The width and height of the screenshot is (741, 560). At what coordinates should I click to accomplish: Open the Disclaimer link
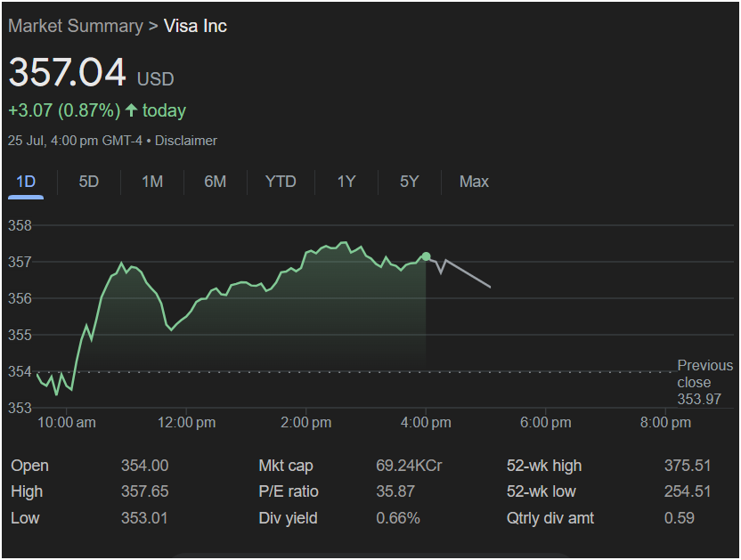186,141
